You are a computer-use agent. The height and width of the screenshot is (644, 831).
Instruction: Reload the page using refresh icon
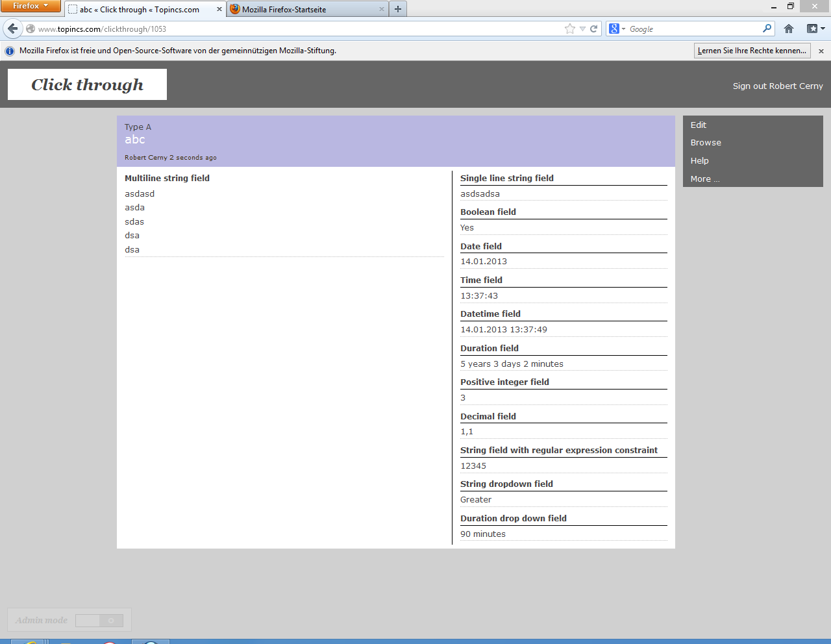(x=593, y=29)
